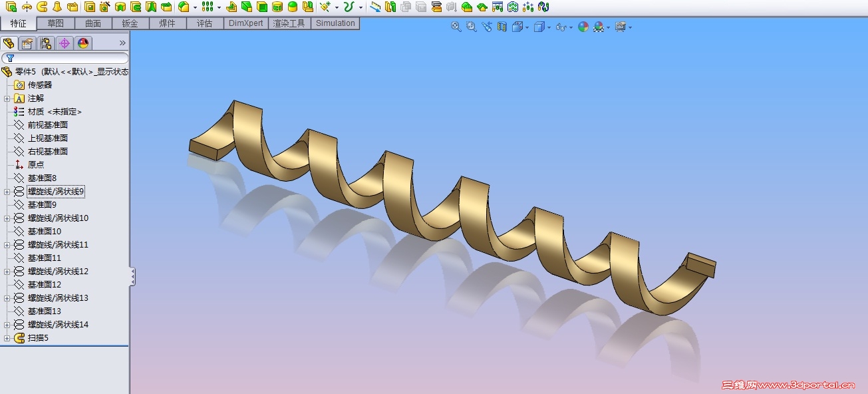Open the ConfigurationManager tab icon

pyautogui.click(x=46, y=43)
